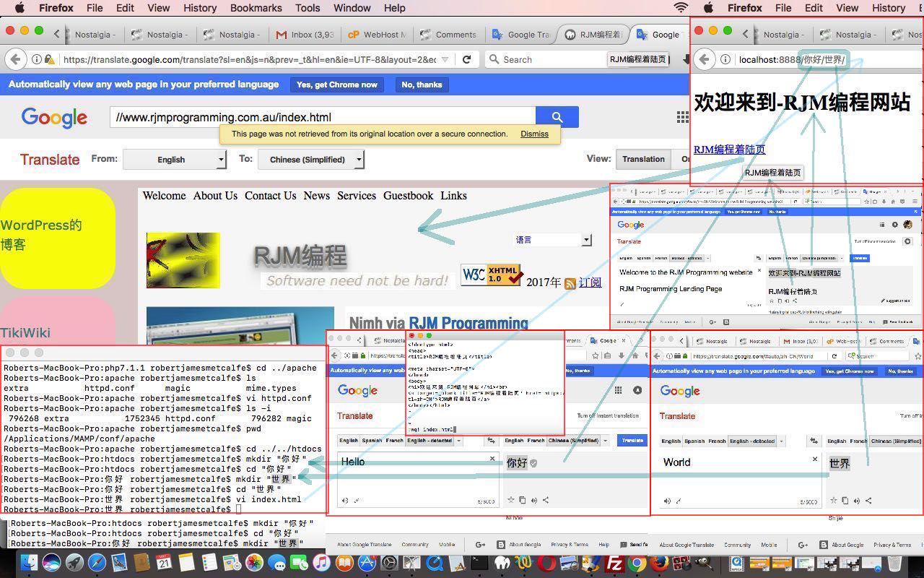Screen dimensions: 924x578
Task: Open the 订阅 subscribe link
Action: [590, 282]
